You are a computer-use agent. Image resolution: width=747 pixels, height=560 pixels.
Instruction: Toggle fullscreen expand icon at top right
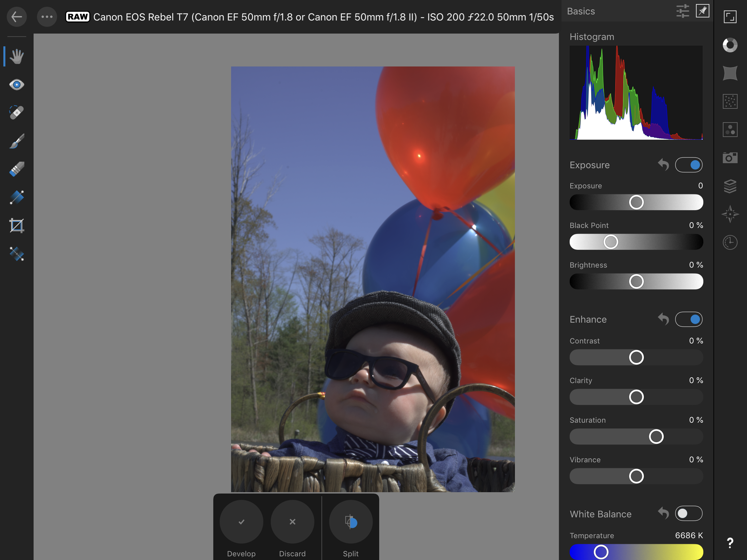click(x=730, y=17)
